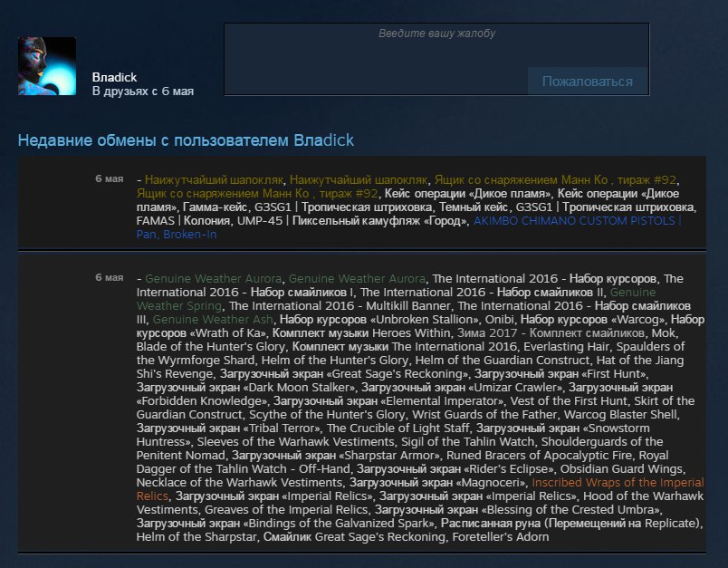Click 'В друзьях с 6 мая' text
728x568 pixels.
tap(142, 91)
